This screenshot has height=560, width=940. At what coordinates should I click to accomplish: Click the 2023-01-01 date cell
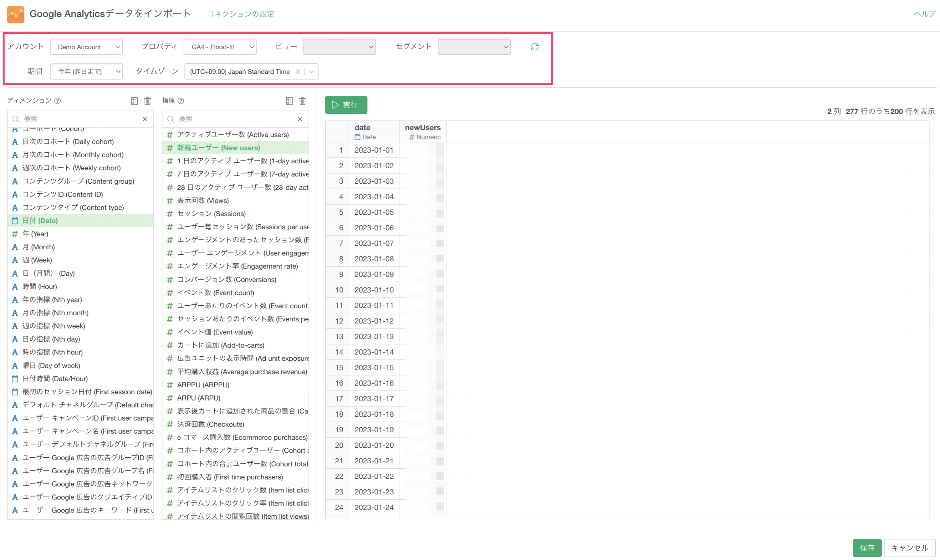click(x=374, y=150)
